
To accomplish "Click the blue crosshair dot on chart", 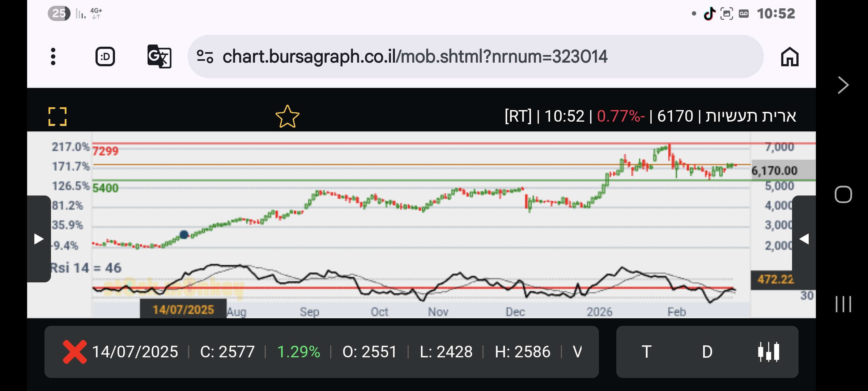I will (184, 235).
